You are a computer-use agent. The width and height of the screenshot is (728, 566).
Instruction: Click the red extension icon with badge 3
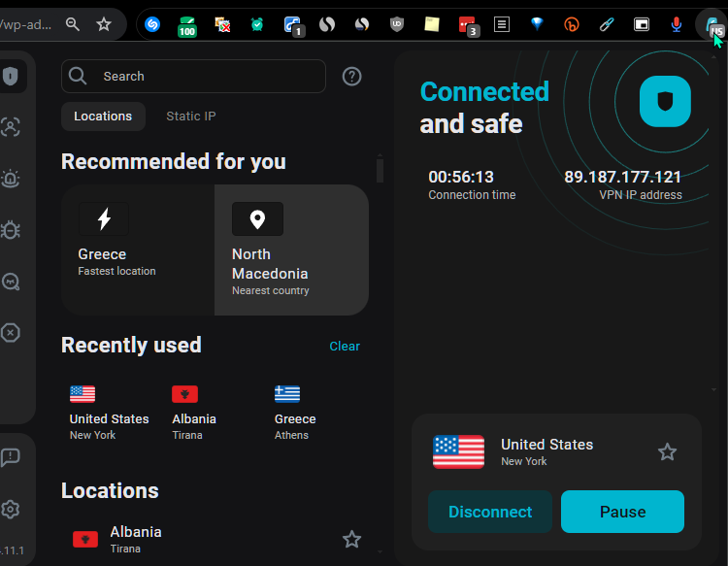point(469,25)
